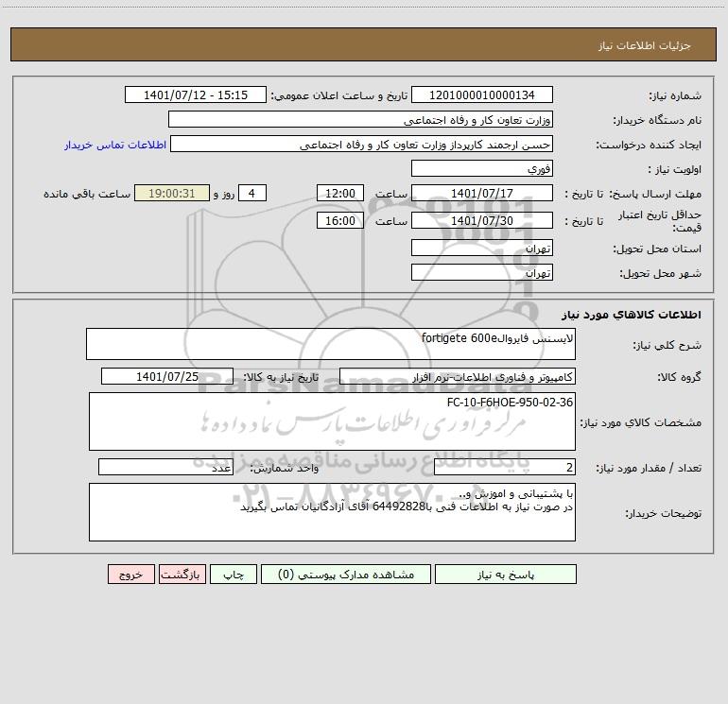Select the شماره نیاز field 1201000010000134
This screenshot has width=728, height=704.
coord(482,94)
